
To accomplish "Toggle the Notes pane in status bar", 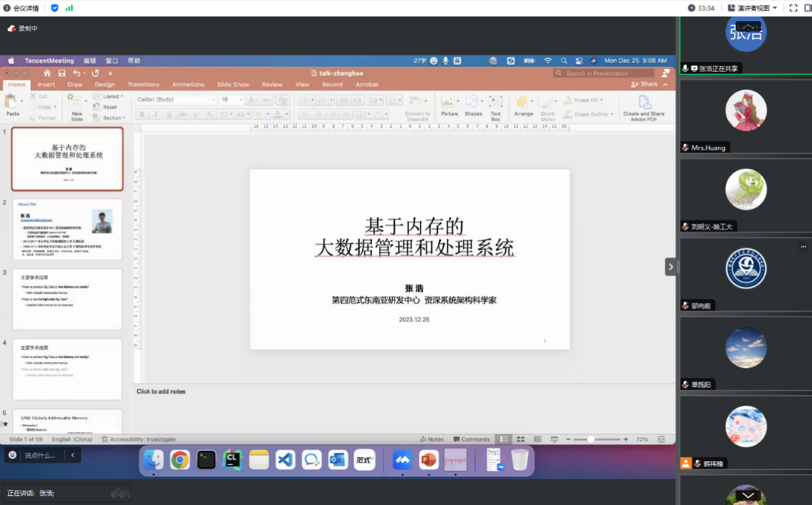I will [432, 439].
